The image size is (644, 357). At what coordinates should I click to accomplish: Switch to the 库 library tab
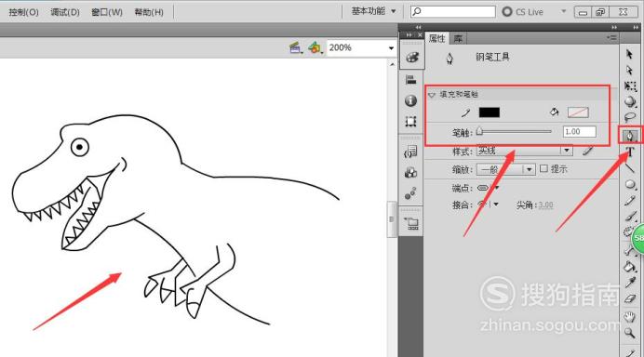[458, 38]
